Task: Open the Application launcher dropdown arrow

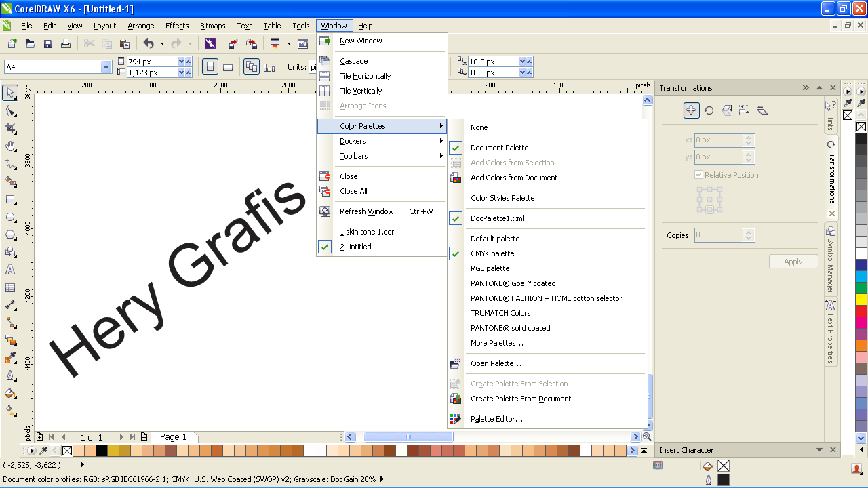Action: click(x=288, y=43)
